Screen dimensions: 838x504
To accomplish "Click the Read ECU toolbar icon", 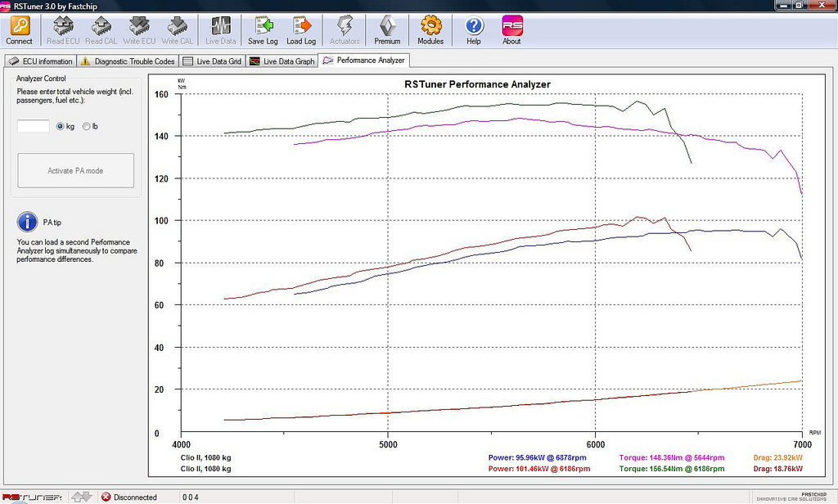I will coord(63,26).
